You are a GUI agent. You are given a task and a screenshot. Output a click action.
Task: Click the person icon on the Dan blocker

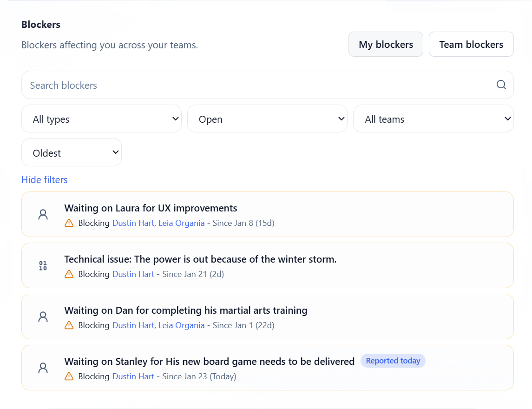pyautogui.click(x=43, y=317)
